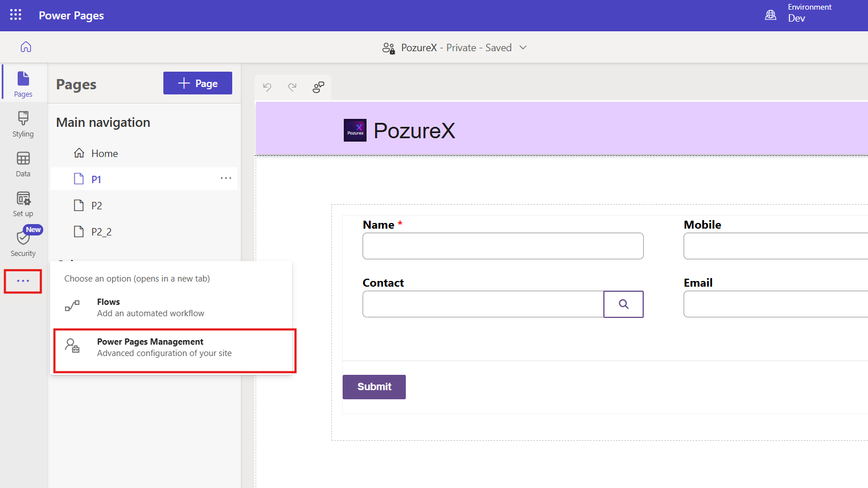
Task: Open the app launcher waffle icon
Action: click(15, 15)
